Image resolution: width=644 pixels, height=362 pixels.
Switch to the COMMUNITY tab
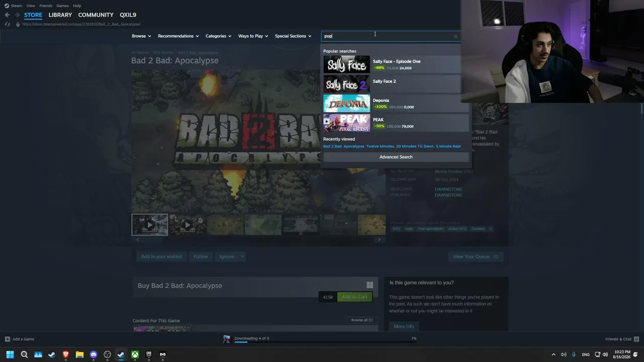(x=96, y=15)
